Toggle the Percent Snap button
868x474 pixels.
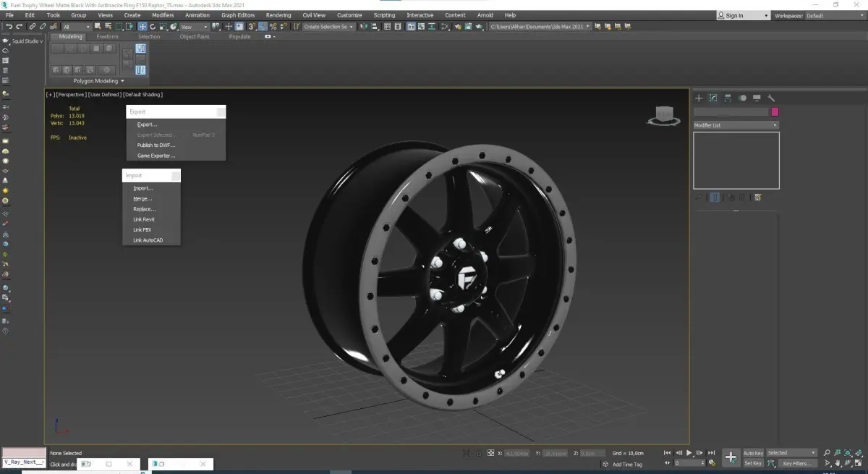[273, 27]
